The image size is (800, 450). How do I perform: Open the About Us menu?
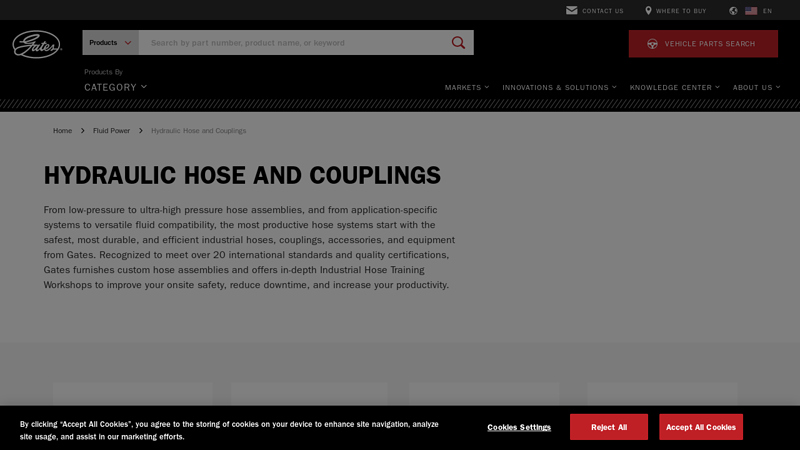757,87
